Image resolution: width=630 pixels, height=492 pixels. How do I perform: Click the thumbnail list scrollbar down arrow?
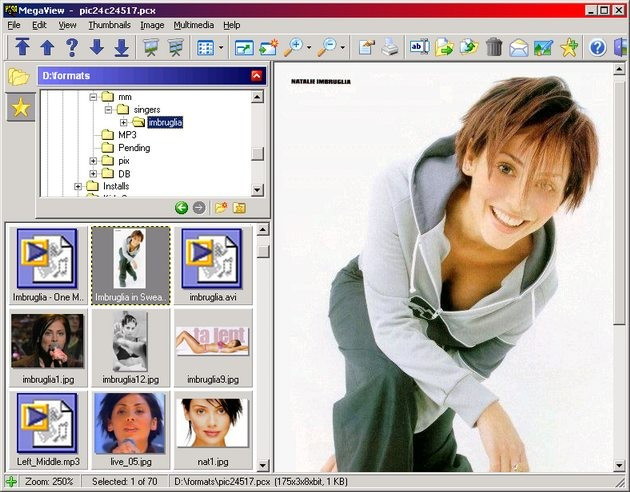(263, 465)
